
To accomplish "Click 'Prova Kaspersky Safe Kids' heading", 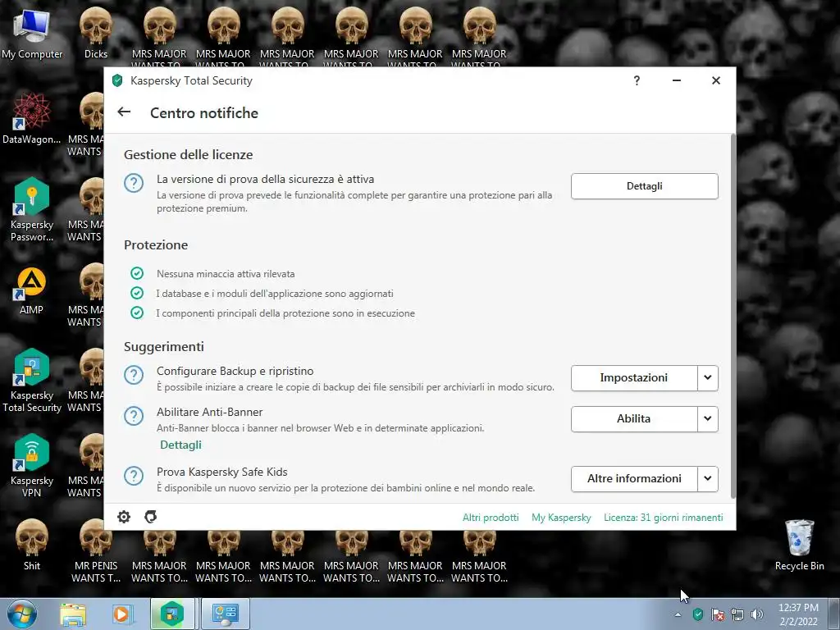I will (x=221, y=472).
